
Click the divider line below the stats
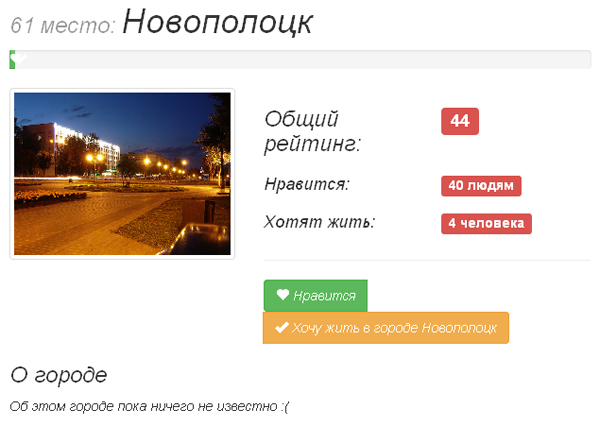(x=427, y=260)
